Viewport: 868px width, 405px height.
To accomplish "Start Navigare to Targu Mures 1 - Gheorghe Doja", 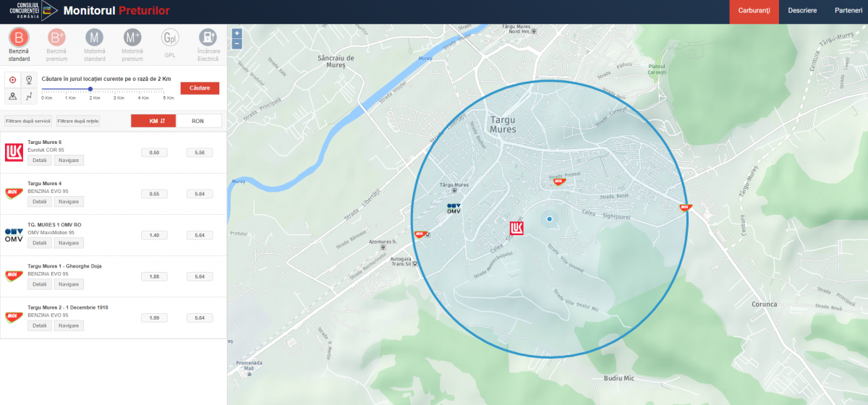I will (69, 284).
